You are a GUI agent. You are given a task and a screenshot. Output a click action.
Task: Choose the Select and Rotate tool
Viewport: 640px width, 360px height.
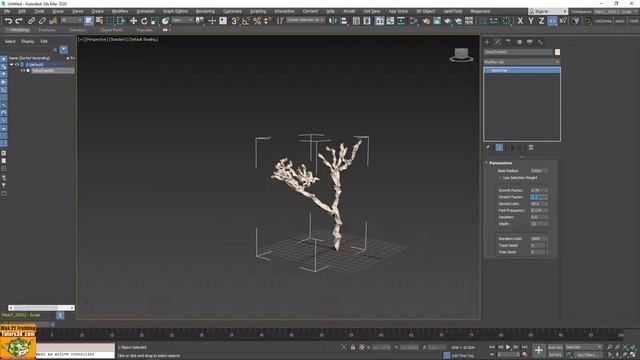(144, 21)
